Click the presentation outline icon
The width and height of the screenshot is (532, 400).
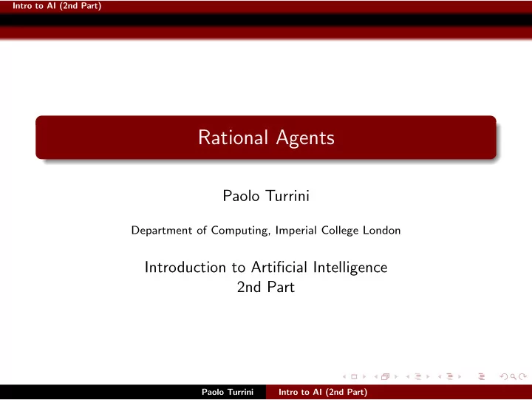[482, 376]
